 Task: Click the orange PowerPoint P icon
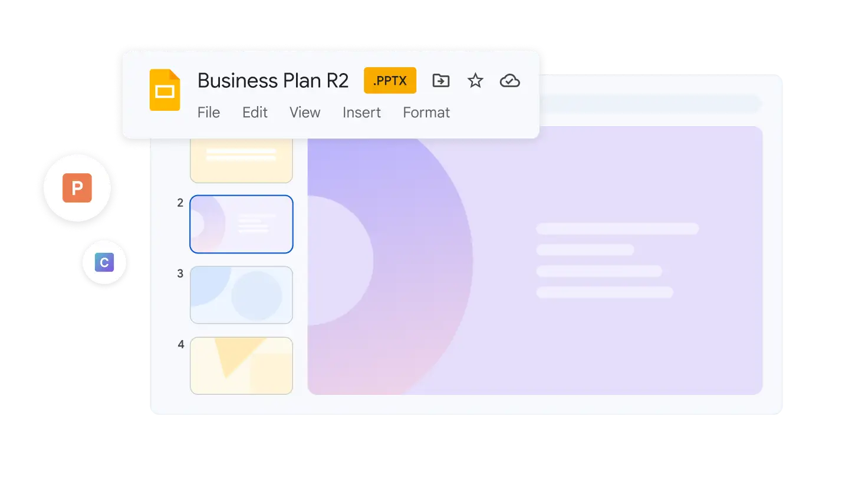point(77,188)
